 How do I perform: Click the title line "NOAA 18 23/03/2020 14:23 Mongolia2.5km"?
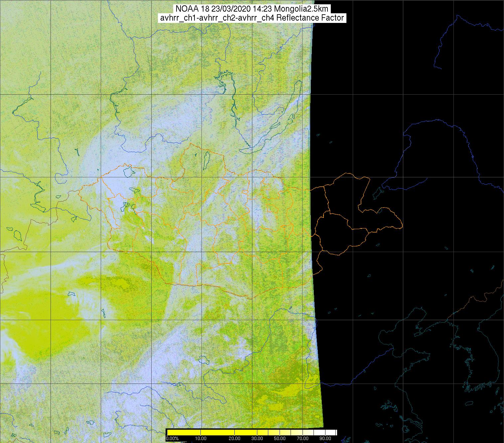(x=252, y=9)
